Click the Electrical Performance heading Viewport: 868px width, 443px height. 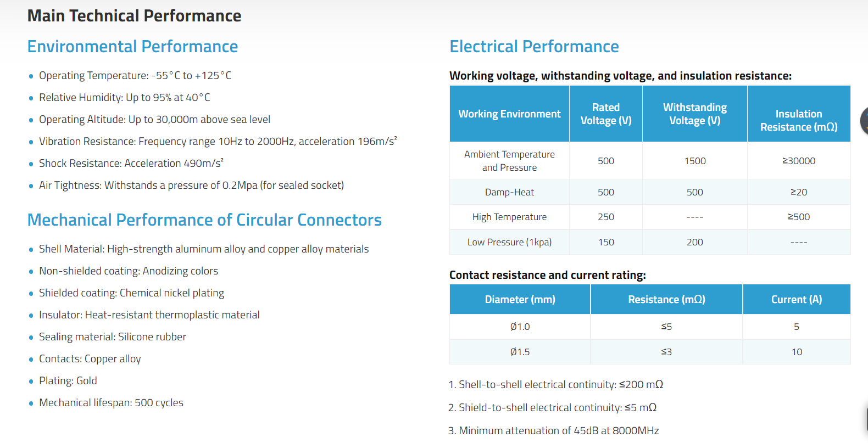click(x=534, y=47)
